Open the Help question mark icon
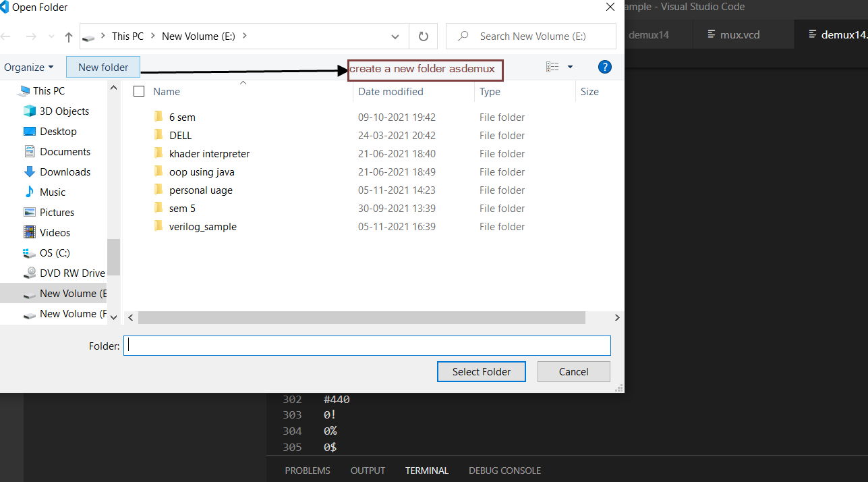 click(605, 67)
